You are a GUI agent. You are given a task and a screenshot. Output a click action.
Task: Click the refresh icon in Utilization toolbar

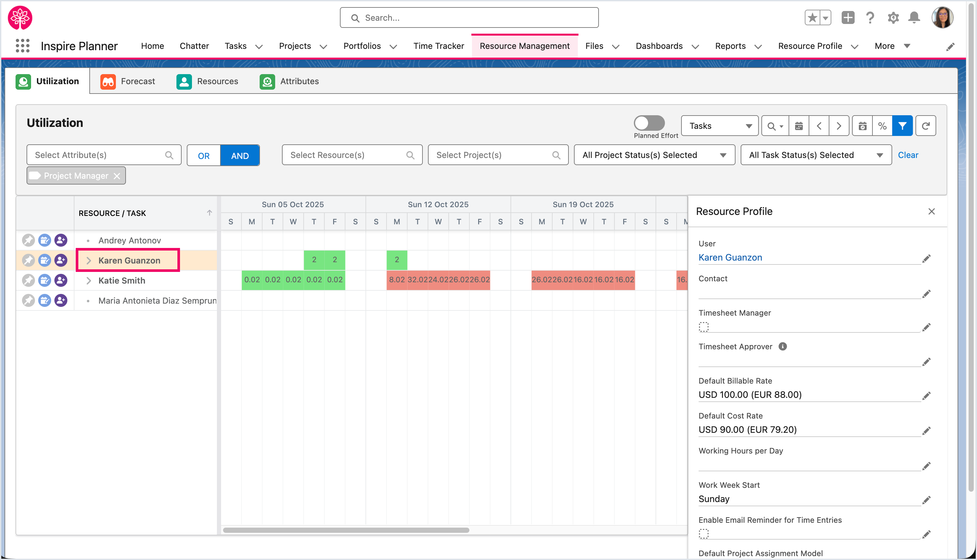[x=926, y=126]
